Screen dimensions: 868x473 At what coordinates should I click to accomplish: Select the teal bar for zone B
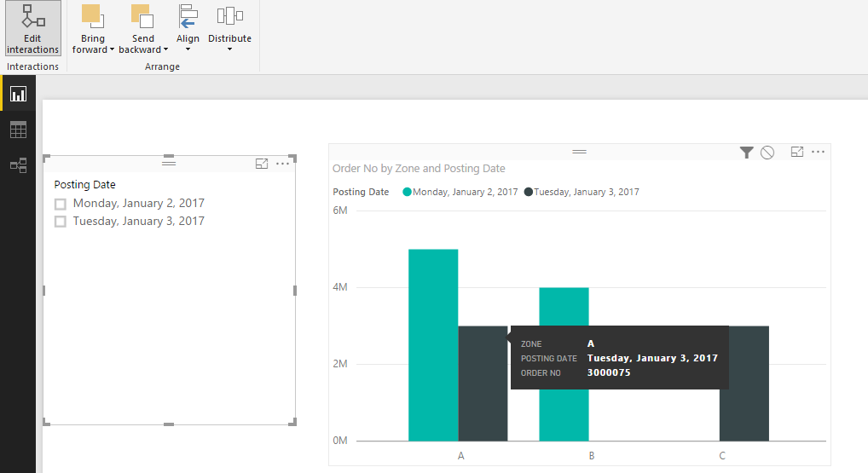coord(564,307)
